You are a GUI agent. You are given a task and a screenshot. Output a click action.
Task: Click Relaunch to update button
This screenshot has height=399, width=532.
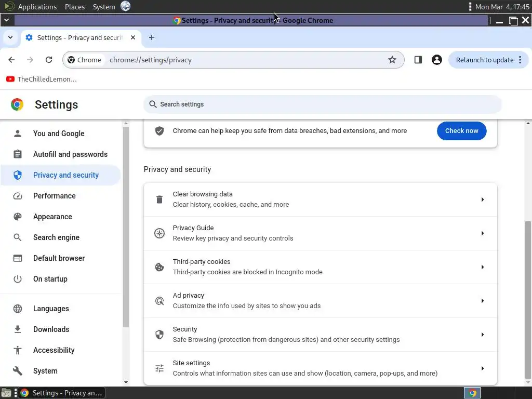coord(485,60)
